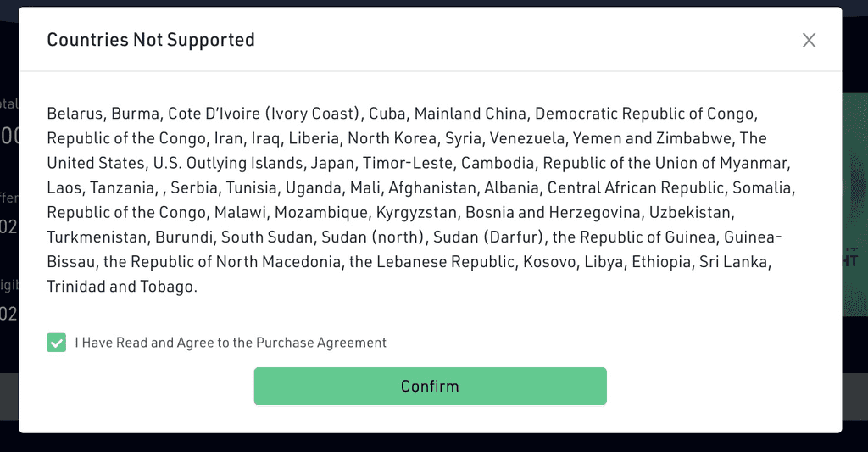The height and width of the screenshot is (452, 868).
Task: Click Turkmenistan in the country list
Action: click(97, 237)
